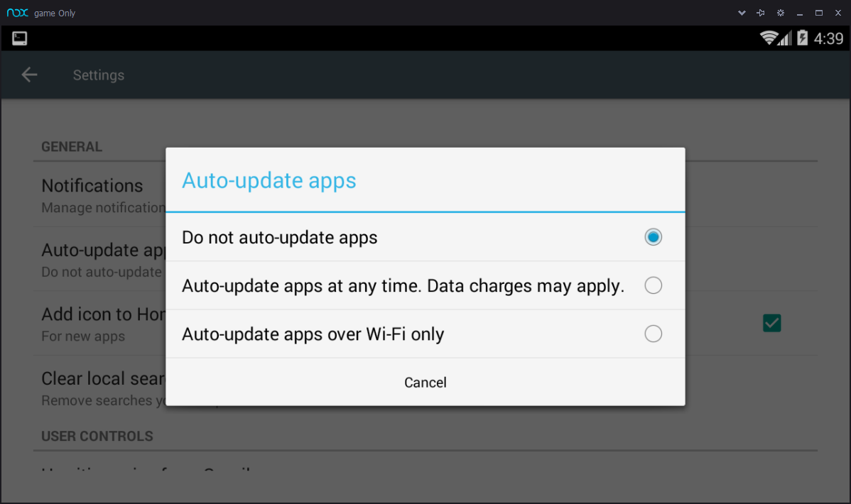Click the Settings title text
This screenshot has height=504, width=851.
(x=99, y=75)
